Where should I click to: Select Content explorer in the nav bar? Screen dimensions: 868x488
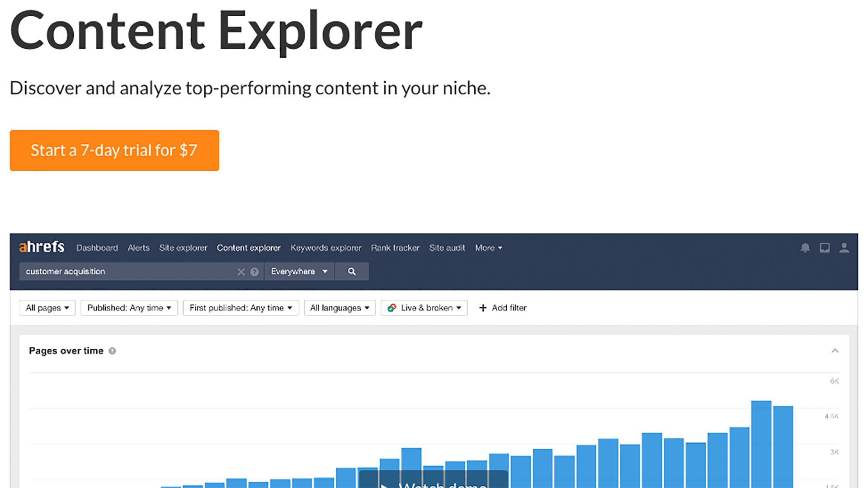coord(249,248)
